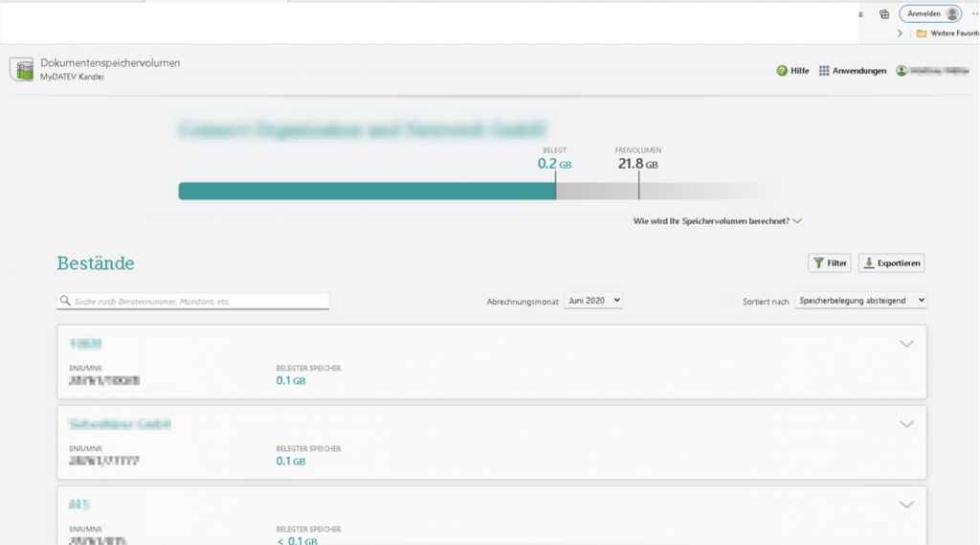Open the Anwendungen grid icon
Screen dimensions: 980x545
pos(824,71)
